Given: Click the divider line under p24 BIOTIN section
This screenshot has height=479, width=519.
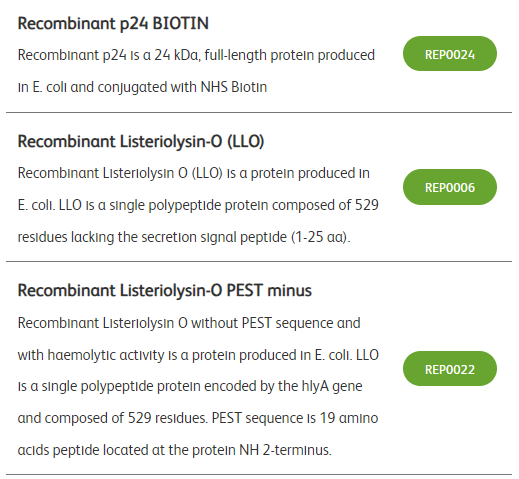Looking at the screenshot, I should (x=259, y=113).
